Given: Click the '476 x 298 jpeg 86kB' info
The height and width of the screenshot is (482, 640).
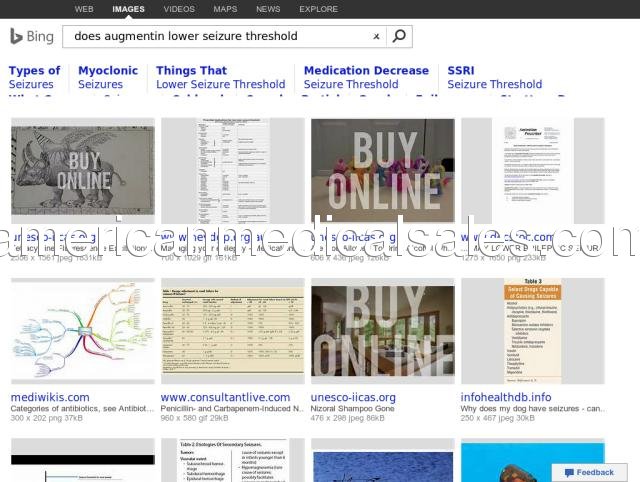Looking at the screenshot, I should (347, 418).
